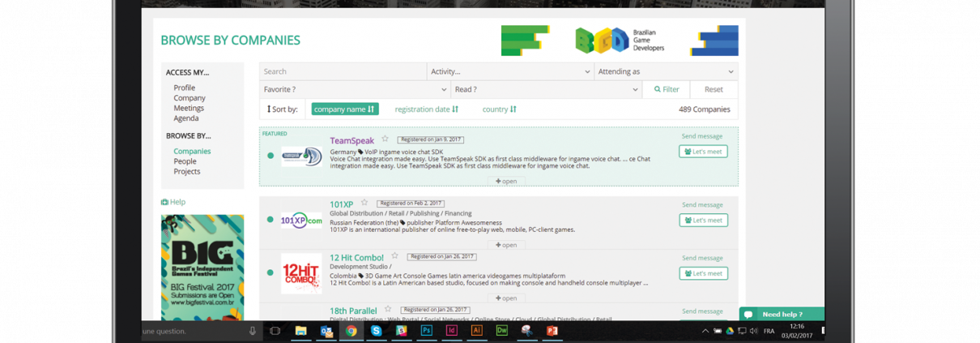Browse Projects in sidebar
The width and height of the screenshot is (980, 343).
coord(187,171)
